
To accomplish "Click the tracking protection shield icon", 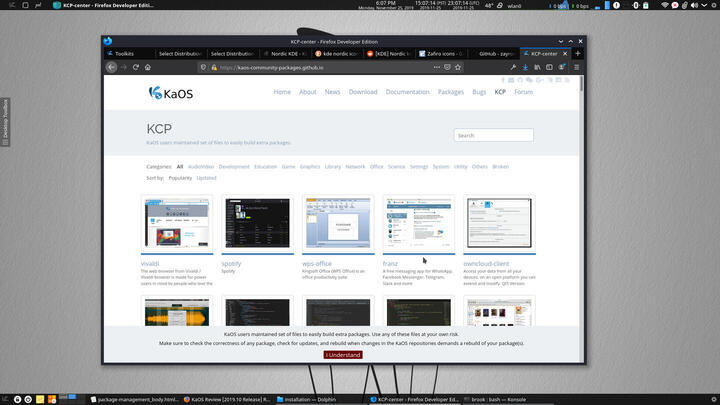I will [x=203, y=68].
